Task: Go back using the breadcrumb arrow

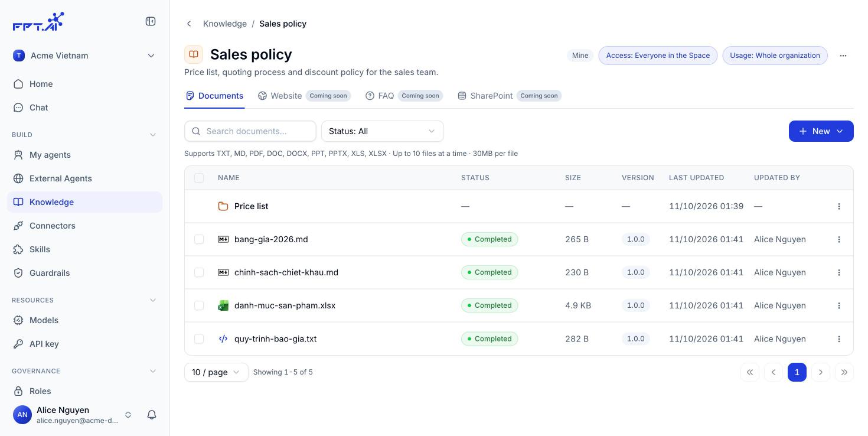Action: pos(189,24)
